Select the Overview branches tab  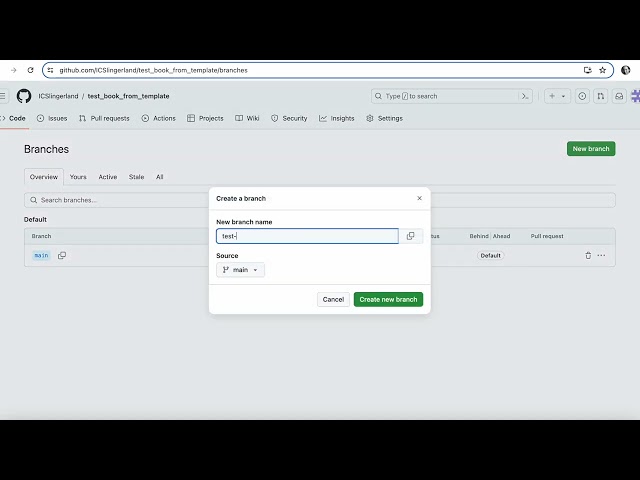pos(44,177)
